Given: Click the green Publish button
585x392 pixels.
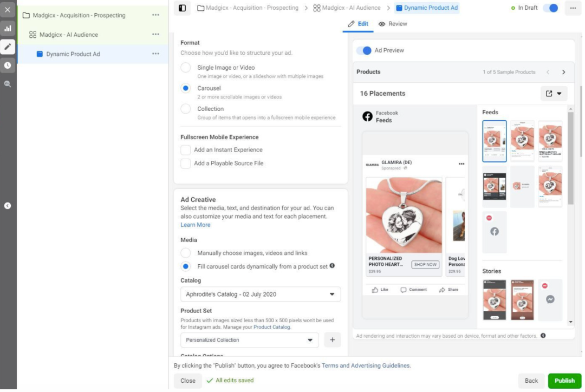Looking at the screenshot, I should (564, 381).
